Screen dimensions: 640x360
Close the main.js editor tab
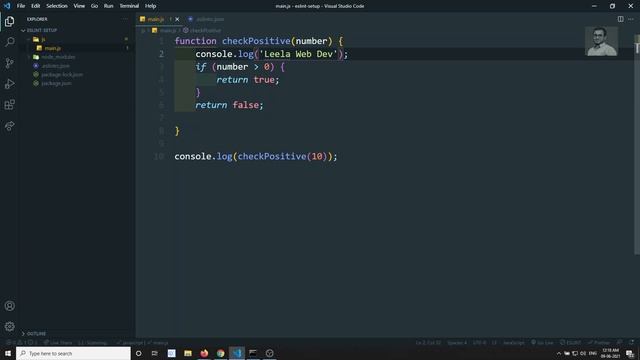[177, 19]
